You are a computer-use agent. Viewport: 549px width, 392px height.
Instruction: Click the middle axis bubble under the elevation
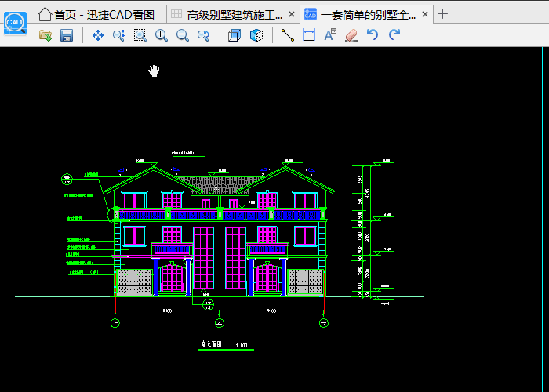click(220, 323)
